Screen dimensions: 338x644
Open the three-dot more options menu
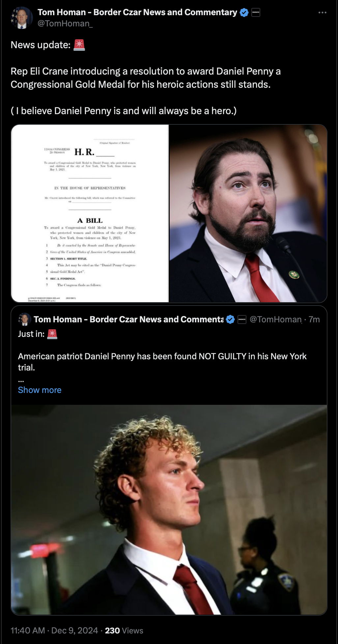pyautogui.click(x=322, y=13)
